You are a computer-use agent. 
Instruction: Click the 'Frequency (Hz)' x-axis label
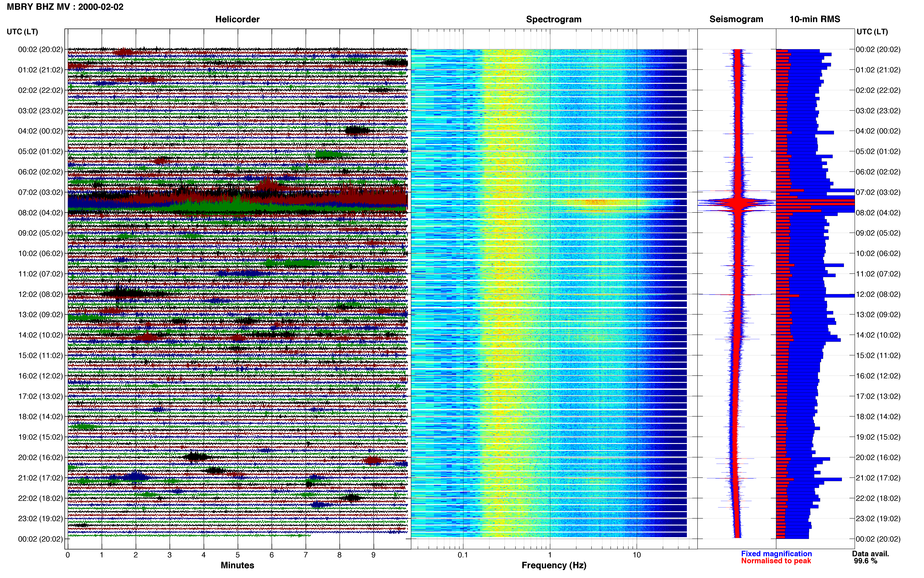pyautogui.click(x=554, y=565)
